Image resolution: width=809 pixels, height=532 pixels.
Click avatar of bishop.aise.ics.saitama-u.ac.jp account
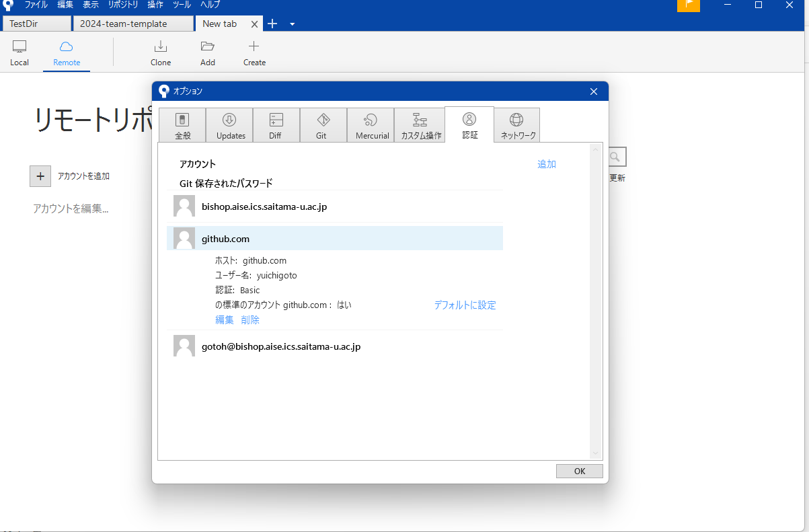(184, 206)
